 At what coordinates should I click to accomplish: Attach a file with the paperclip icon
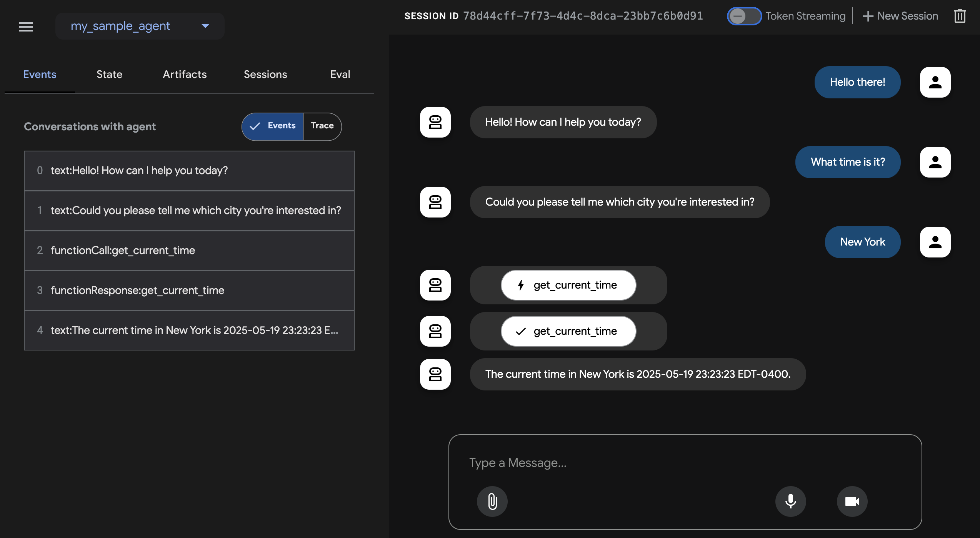coord(492,501)
